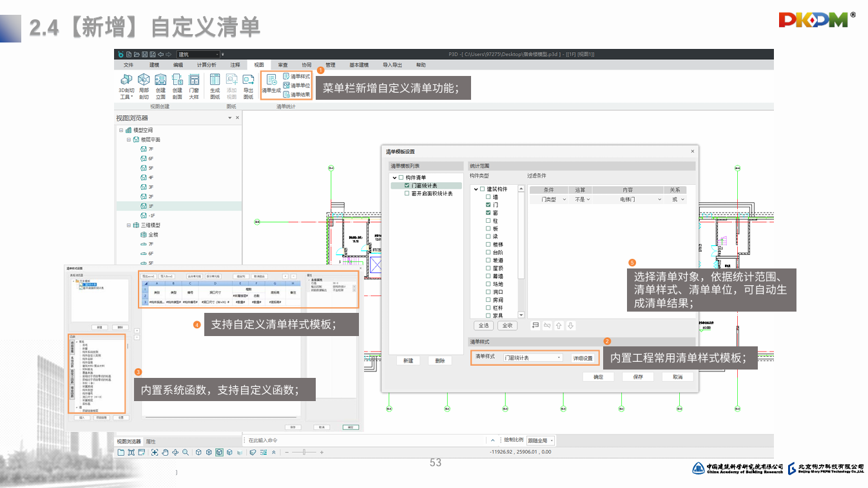Switch to the 导入导出 ribbon tab

coord(392,65)
